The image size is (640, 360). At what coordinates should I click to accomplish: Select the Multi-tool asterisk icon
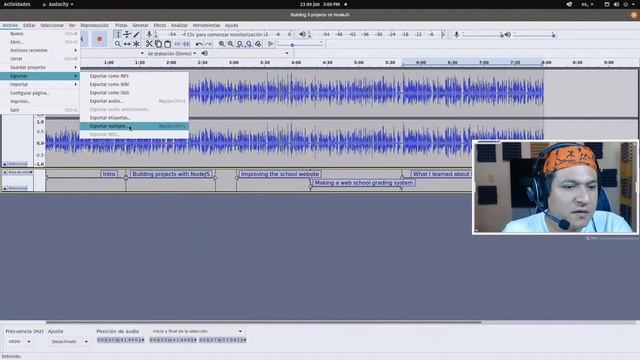[x=136, y=44]
